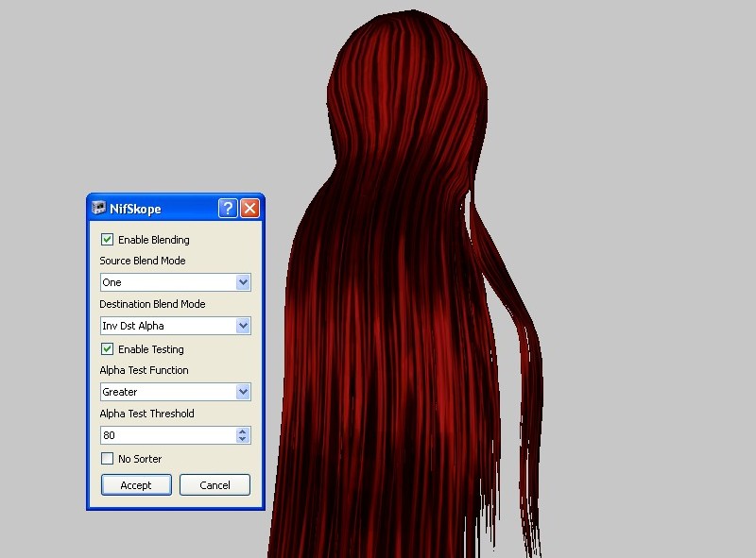Click the help question mark button

(228, 208)
